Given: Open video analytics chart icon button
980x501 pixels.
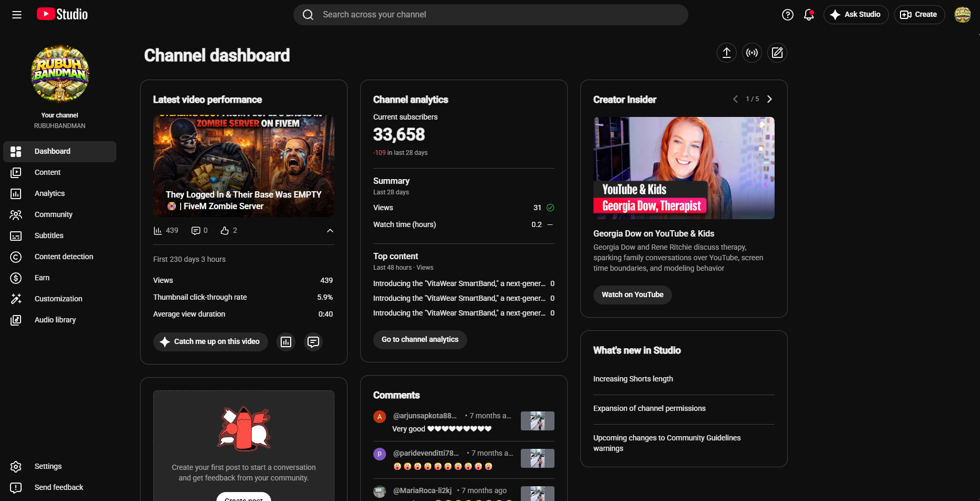Looking at the screenshot, I should click(x=286, y=342).
